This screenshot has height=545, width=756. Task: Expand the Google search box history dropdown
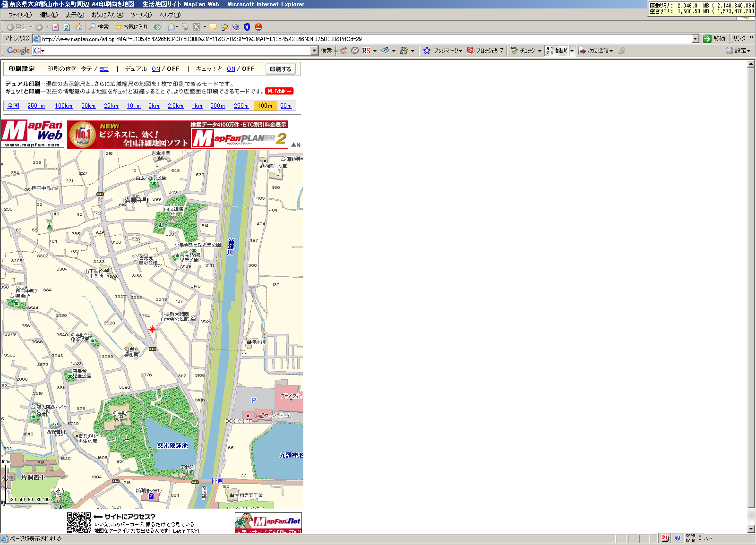pos(315,51)
